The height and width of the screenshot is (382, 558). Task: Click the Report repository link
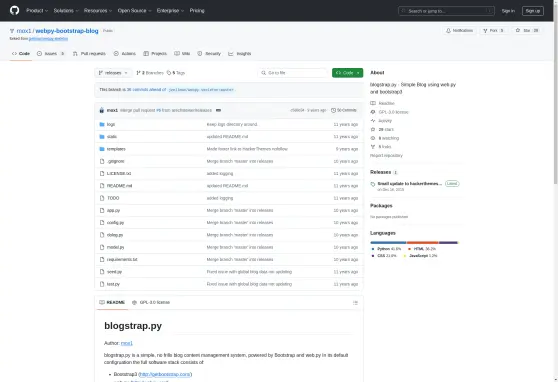pos(386,156)
